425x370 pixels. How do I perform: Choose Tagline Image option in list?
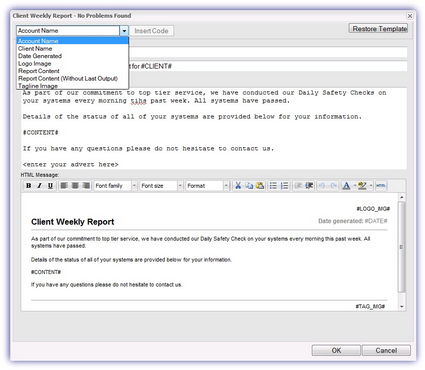tap(72, 86)
